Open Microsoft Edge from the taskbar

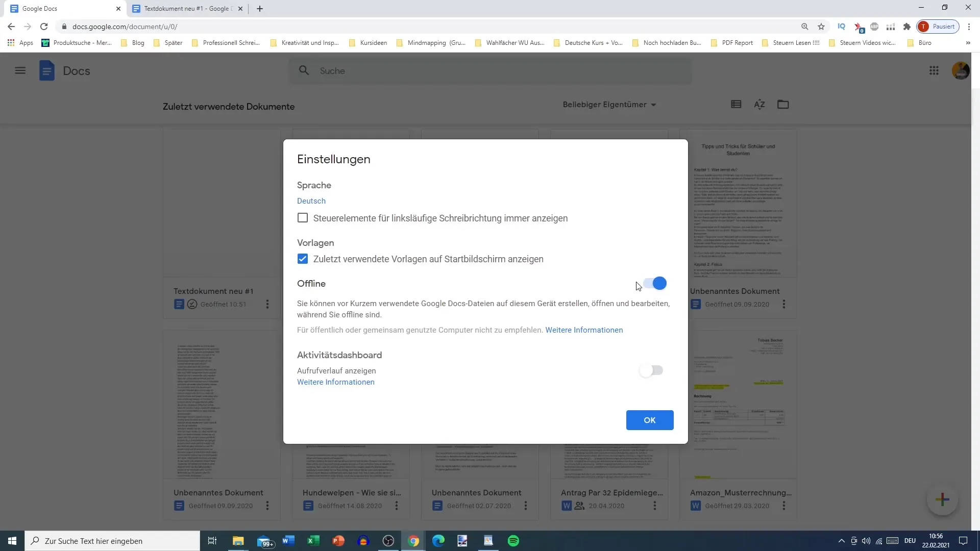tap(438, 541)
